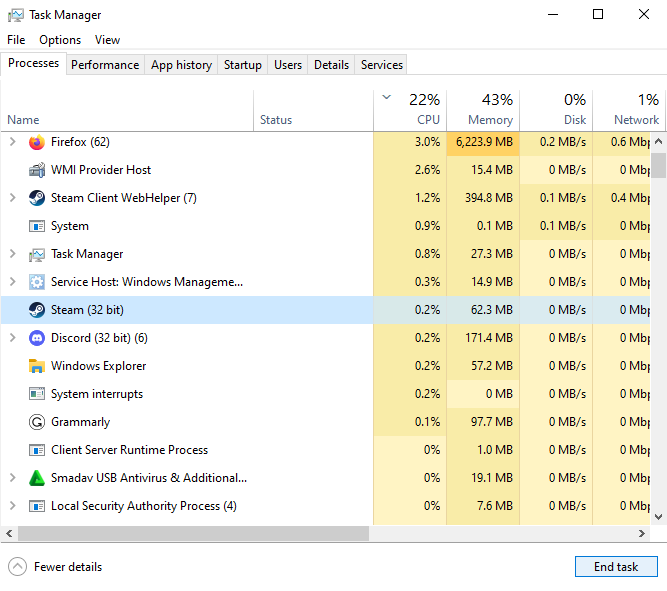This screenshot has width=667, height=591.
Task: Collapse view with Fewer details arrow icon
Action: click(x=17, y=567)
